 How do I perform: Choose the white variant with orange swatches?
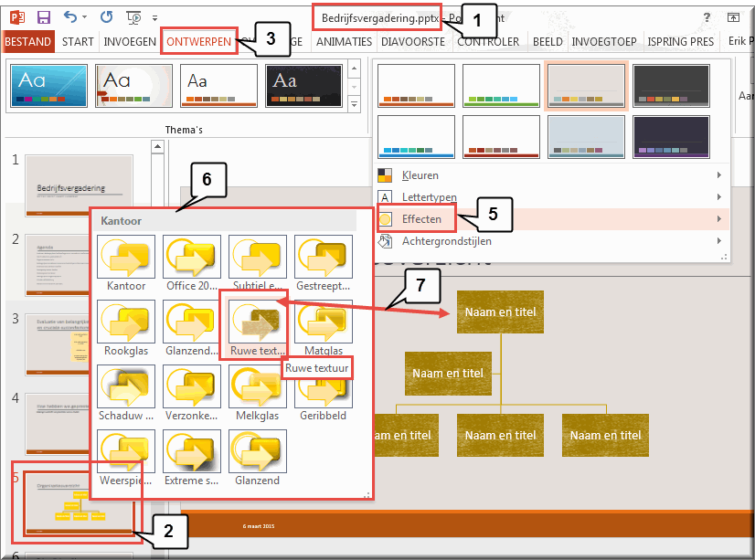click(416, 86)
